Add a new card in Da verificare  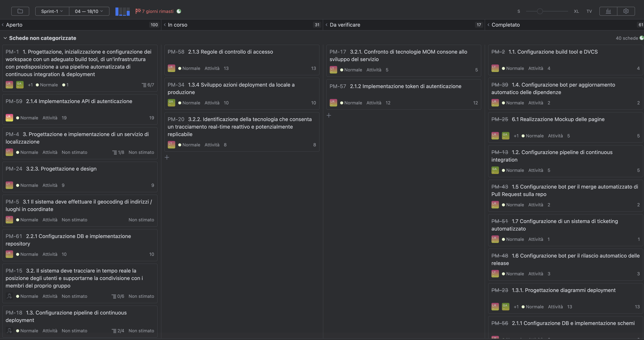click(x=329, y=115)
